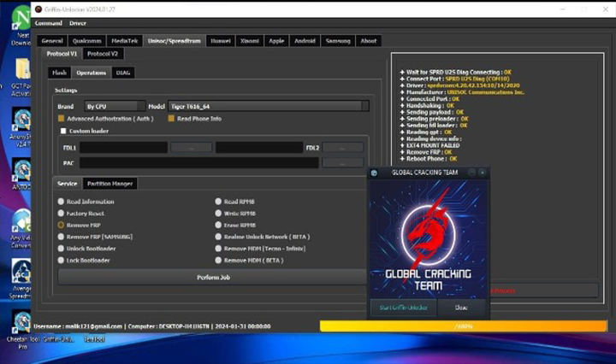Viewport: 616px width, 364px height.
Task: Open the GCT Activation folder desktop icon
Action: pos(21,78)
